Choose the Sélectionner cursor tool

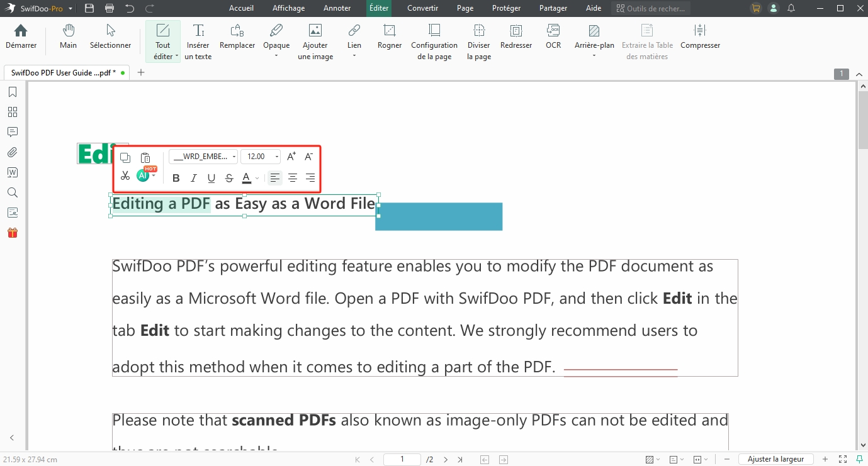110,37
